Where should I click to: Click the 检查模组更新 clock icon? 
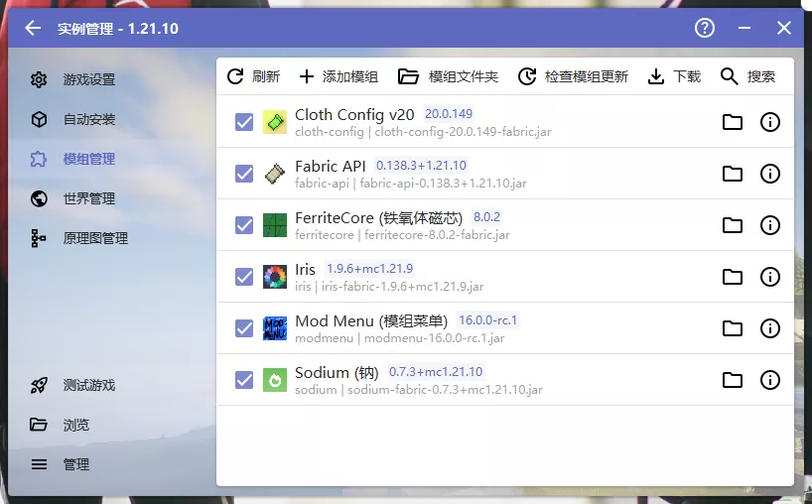[527, 76]
